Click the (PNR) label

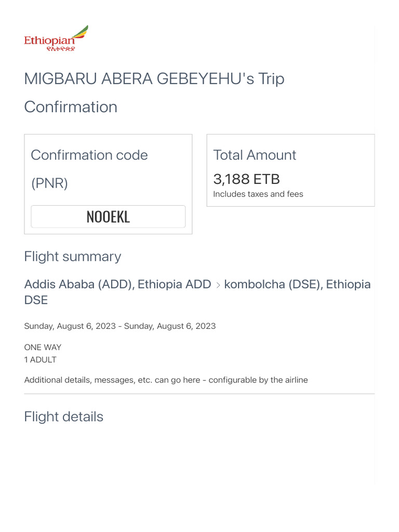49,183
